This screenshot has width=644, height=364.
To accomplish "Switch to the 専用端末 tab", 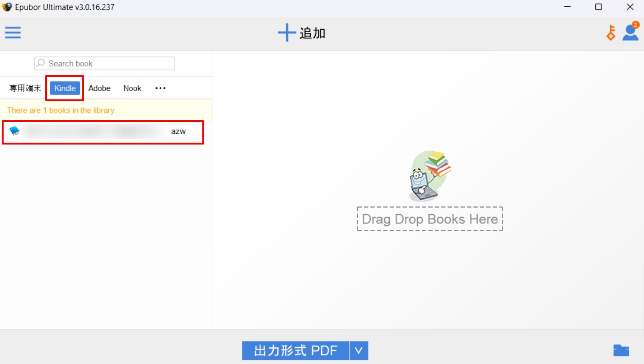I will (25, 88).
